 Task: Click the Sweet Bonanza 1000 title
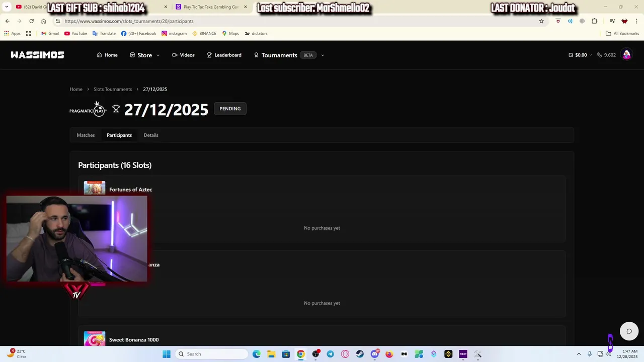point(134,340)
